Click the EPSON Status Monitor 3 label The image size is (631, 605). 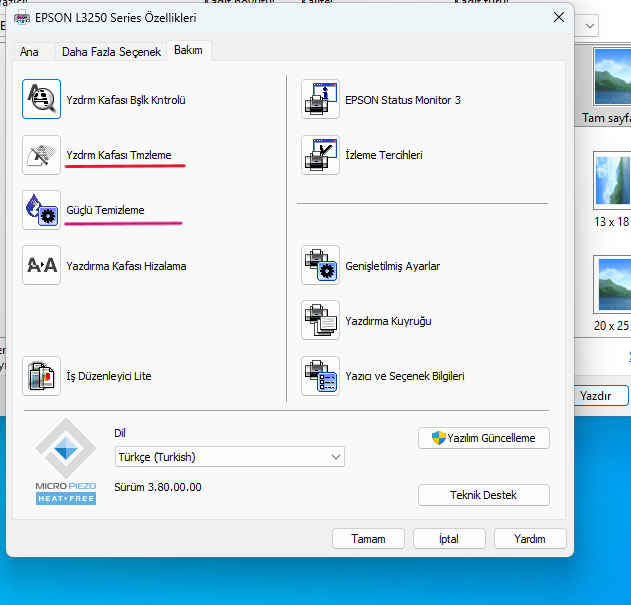click(x=403, y=100)
